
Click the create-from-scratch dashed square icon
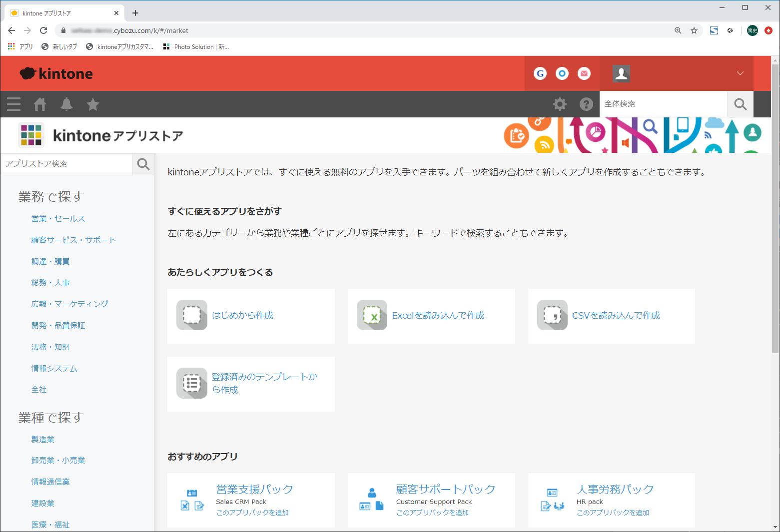pos(192,315)
